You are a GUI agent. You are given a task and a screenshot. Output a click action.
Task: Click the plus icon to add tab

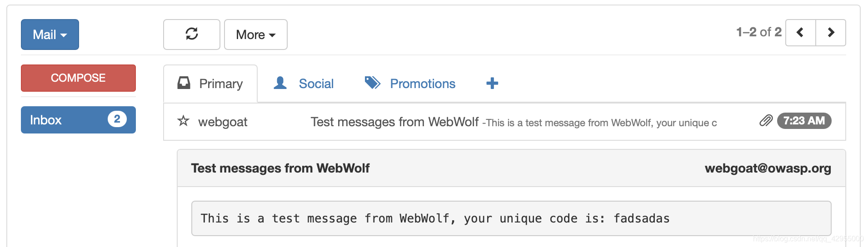[492, 84]
